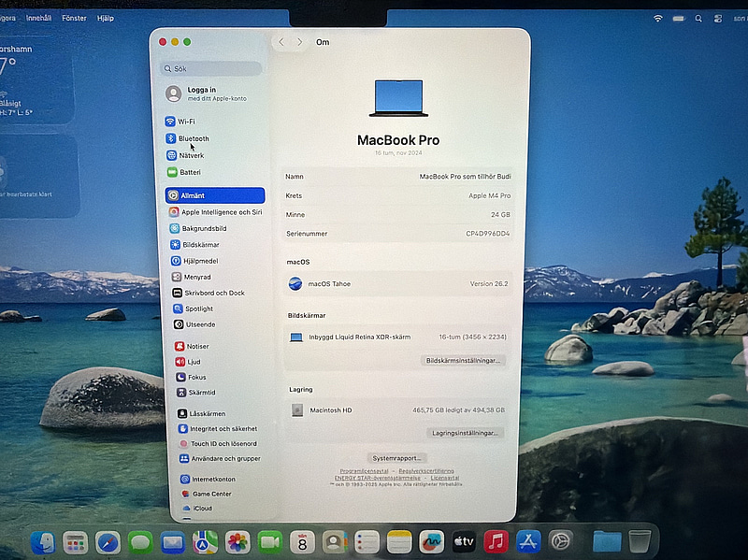748x560 pixels.
Task: Open the Batteri settings pane
Action: pyautogui.click(x=190, y=172)
